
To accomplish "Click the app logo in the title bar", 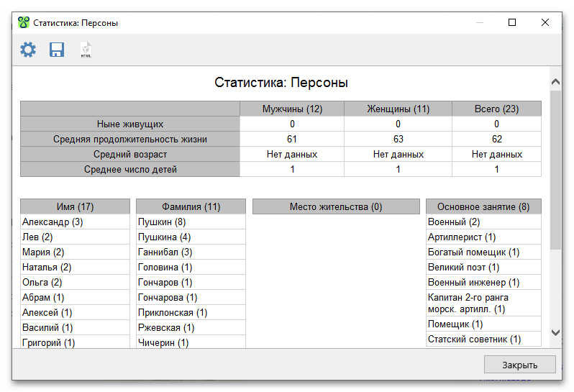I will (x=24, y=23).
